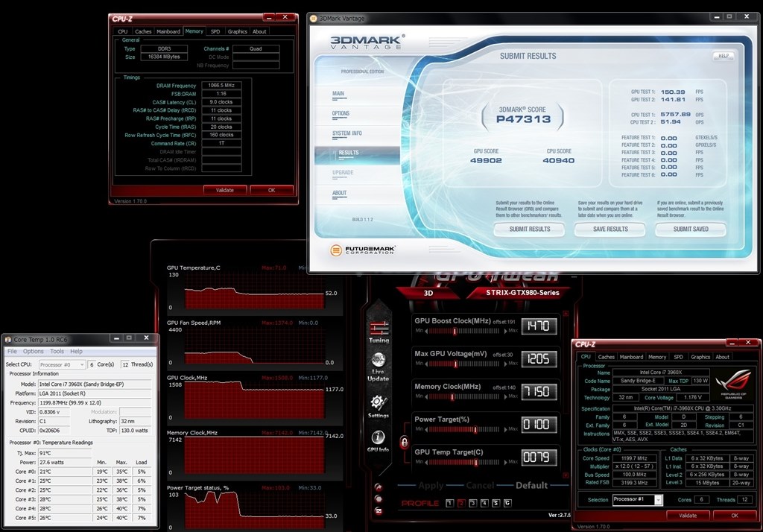This screenshot has height=532, width=763.
Task: Open the Options page in 3DMark Vantage
Action: tap(341, 113)
